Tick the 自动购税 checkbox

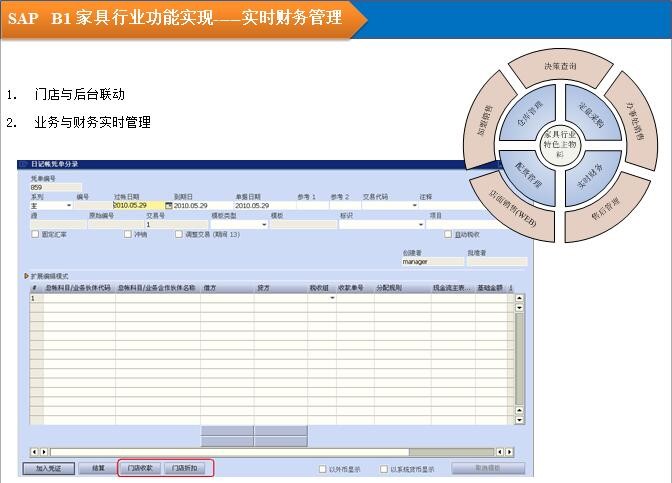(x=448, y=234)
